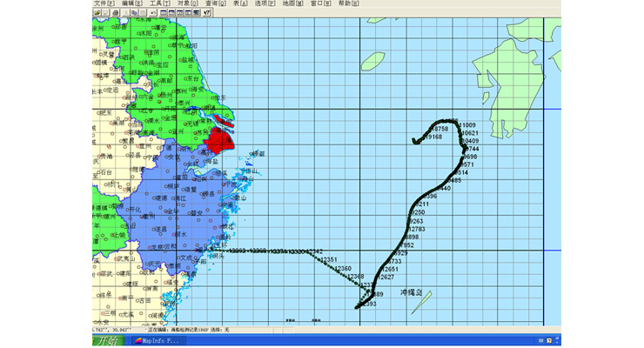The height and width of the screenshot is (348, 644).
Task: Click the Copy toolbar icon
Action: 133,13
